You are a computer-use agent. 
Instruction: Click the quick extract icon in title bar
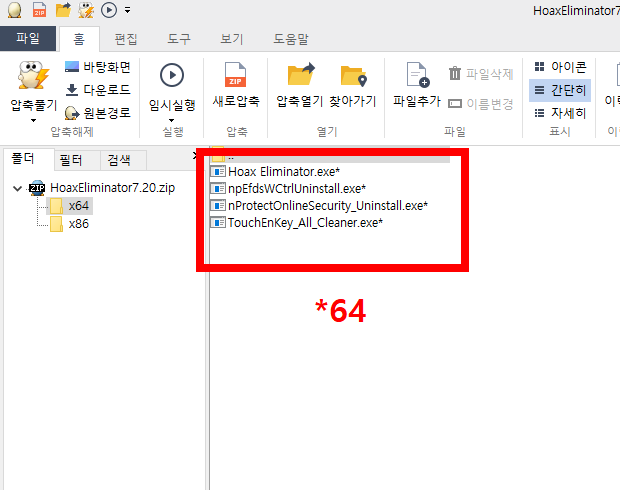tap(86, 10)
